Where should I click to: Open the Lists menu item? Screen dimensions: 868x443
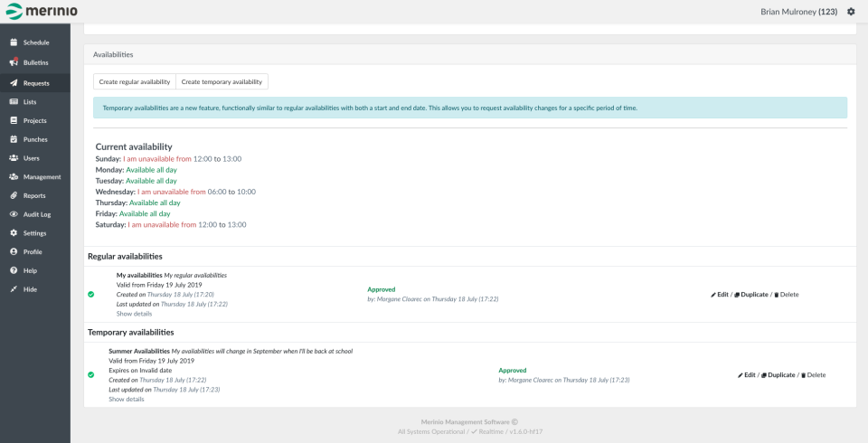click(30, 101)
